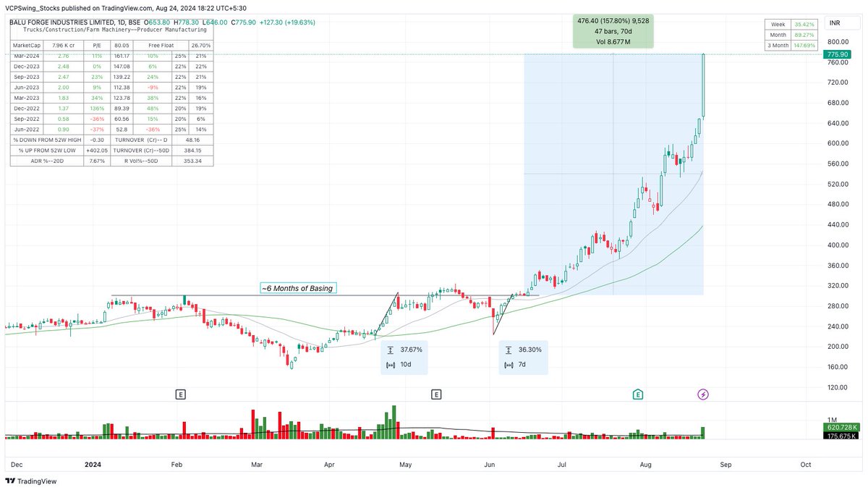Click the Jun label on the time axis

pyautogui.click(x=490, y=464)
